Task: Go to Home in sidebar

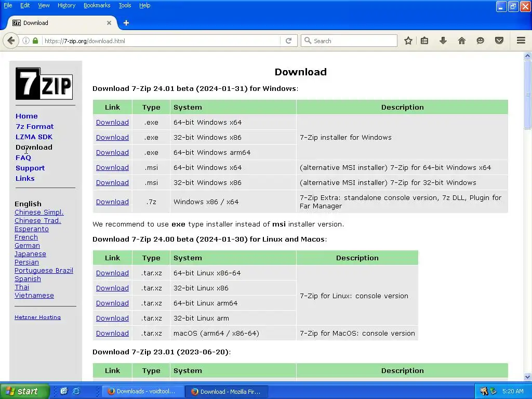Action: coord(26,116)
